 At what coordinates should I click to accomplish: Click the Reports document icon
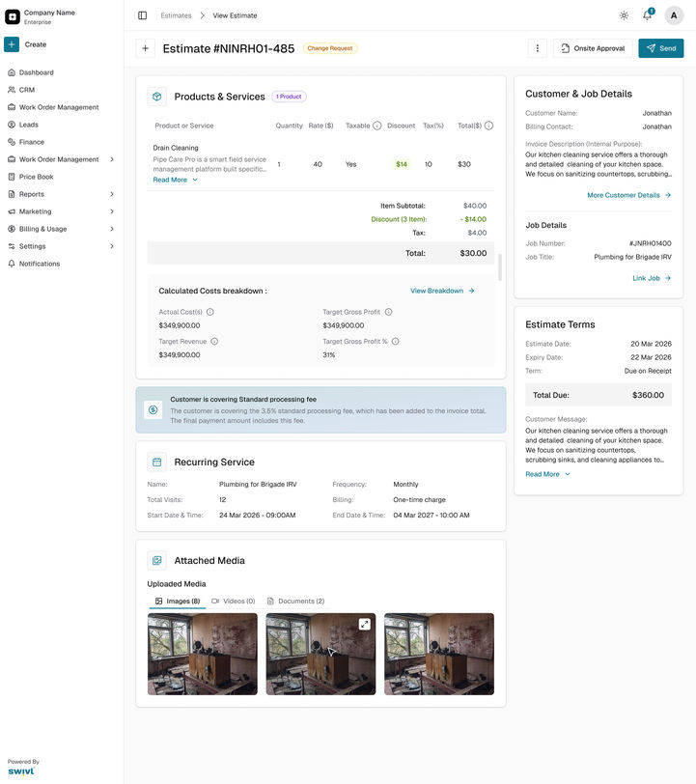(x=12, y=194)
